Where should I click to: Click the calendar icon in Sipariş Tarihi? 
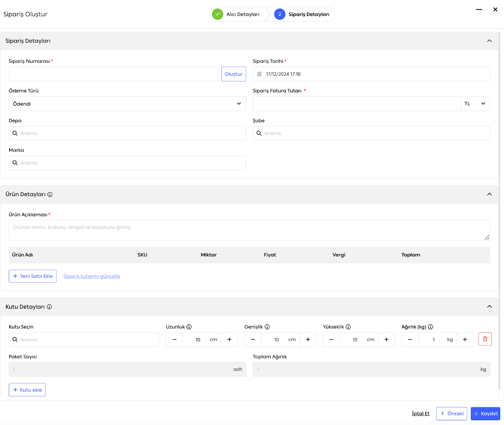[x=259, y=74]
